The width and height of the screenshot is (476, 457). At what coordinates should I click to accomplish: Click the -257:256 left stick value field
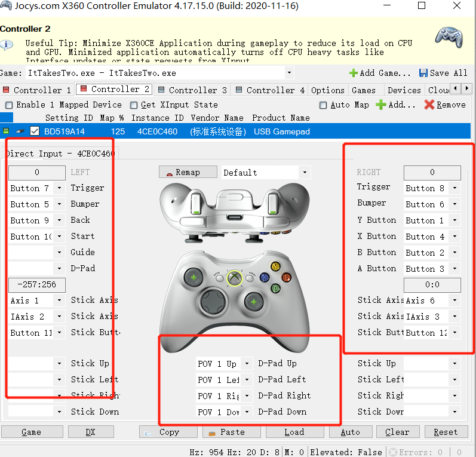click(37, 284)
